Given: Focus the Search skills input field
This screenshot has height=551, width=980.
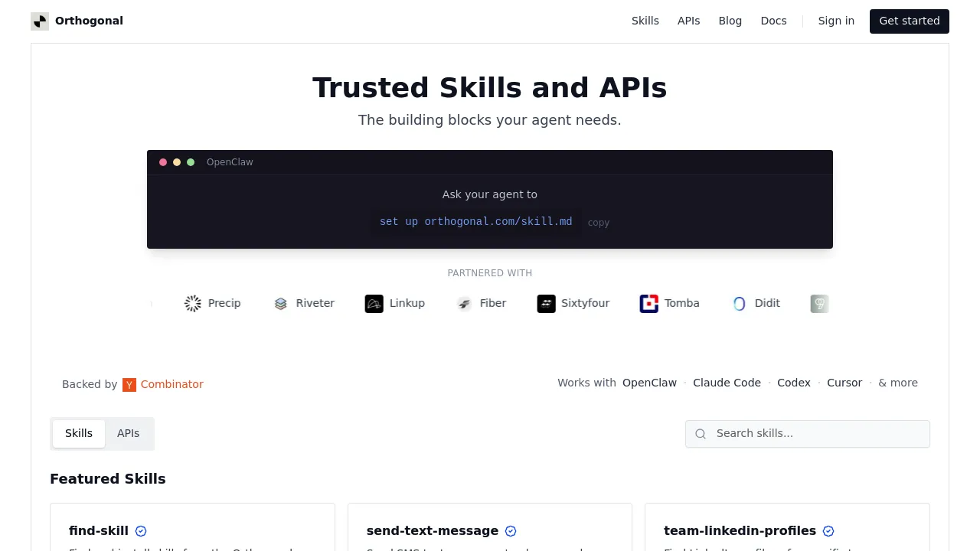Looking at the screenshot, I should 808,434.
